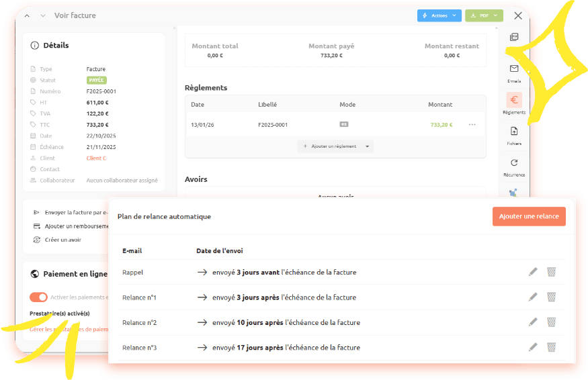Open the Règlements tab in sidebar
The height and width of the screenshot is (380, 588).
click(x=514, y=103)
